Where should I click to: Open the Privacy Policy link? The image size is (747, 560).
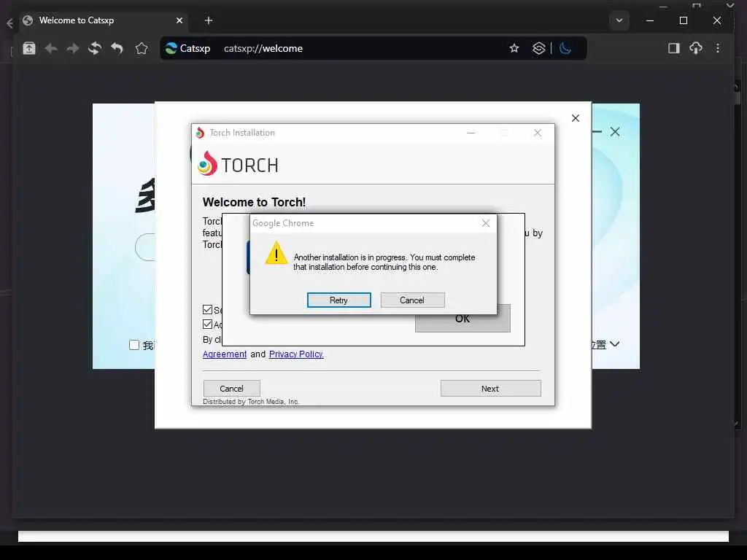[296, 354]
